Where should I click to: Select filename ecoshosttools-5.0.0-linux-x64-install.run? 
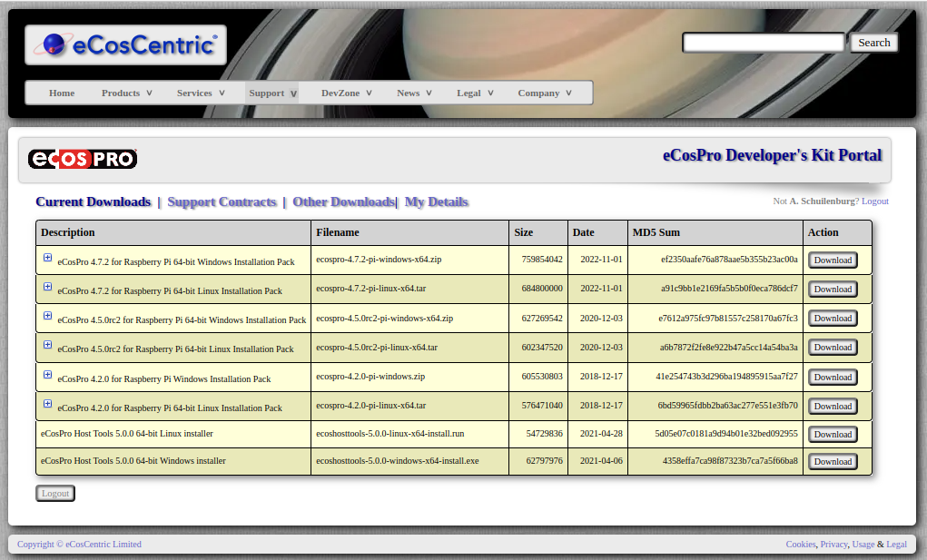point(390,434)
